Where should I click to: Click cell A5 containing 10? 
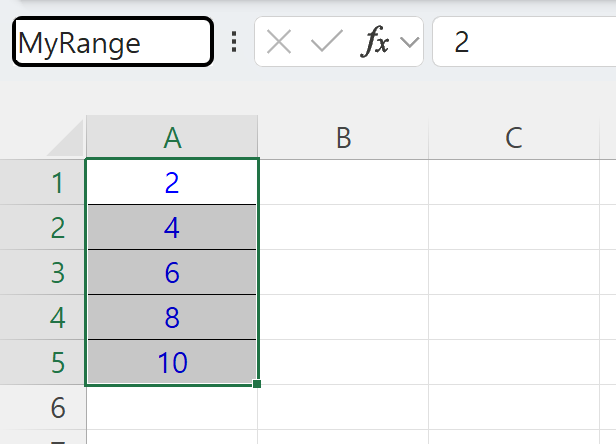(172, 362)
